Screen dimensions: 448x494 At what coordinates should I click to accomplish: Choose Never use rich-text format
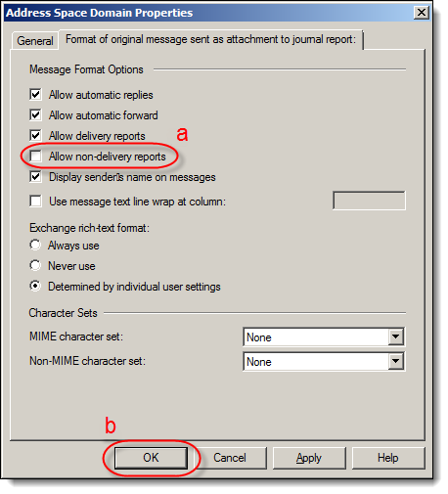click(x=35, y=266)
